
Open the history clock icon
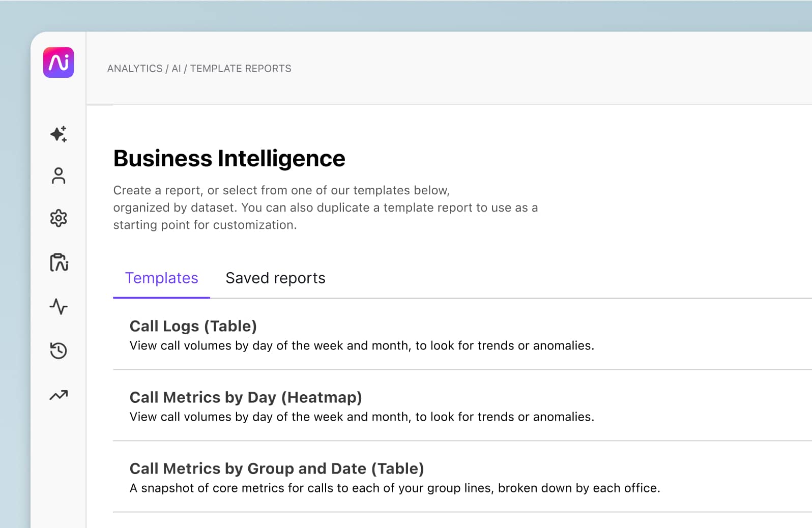click(59, 350)
